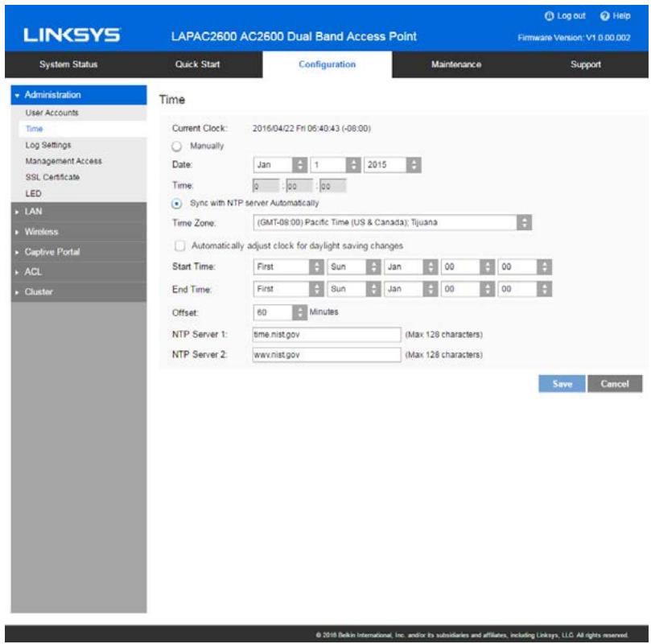The image size is (651, 644).
Task: Click the NTP Server 2 input field
Action: [x=327, y=355]
